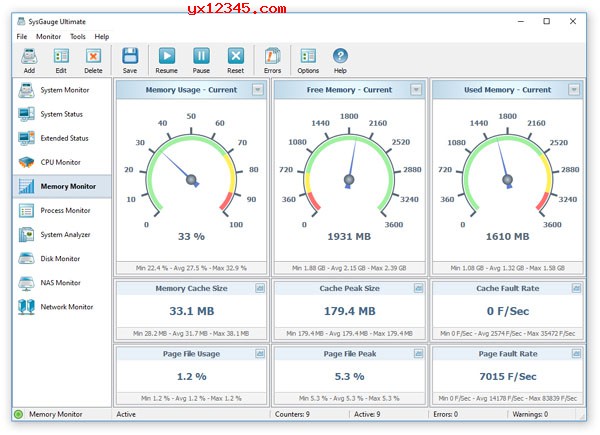Viewport: 600px width, 435px height.
Task: Select Memory Monitor in sidebar
Action: [62, 186]
